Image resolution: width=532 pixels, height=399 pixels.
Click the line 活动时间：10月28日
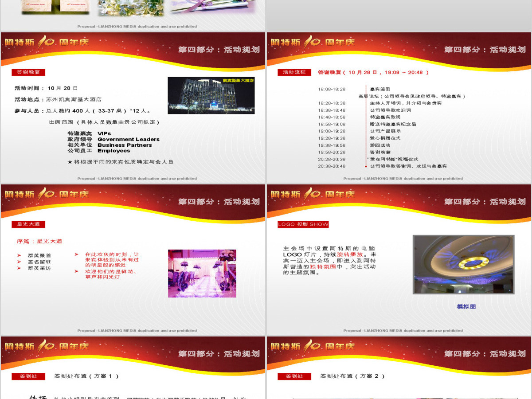coord(46,88)
